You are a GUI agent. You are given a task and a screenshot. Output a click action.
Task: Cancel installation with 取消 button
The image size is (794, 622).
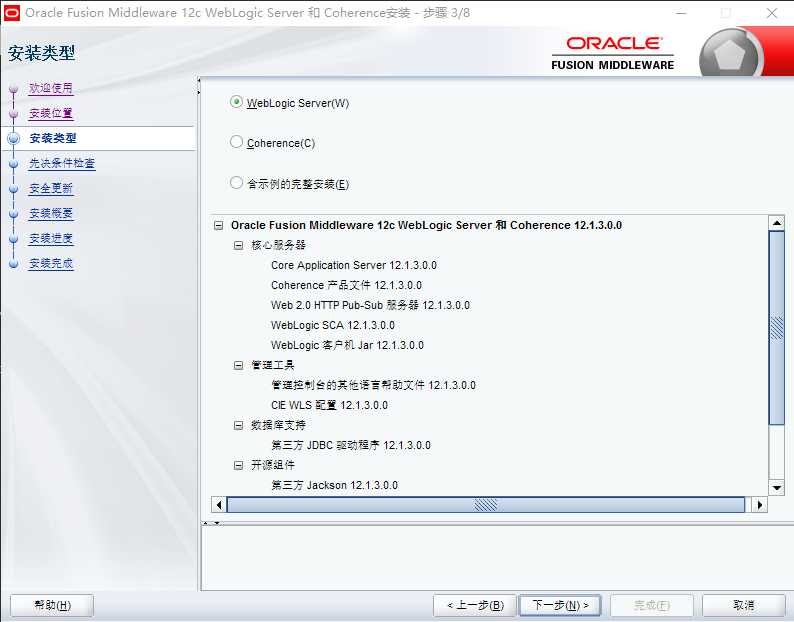(743, 605)
